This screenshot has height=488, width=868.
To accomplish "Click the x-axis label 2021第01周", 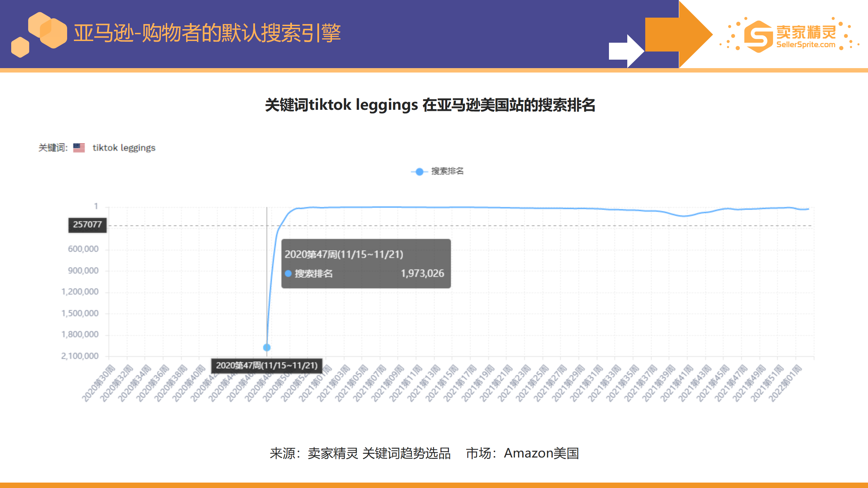I will point(316,383).
